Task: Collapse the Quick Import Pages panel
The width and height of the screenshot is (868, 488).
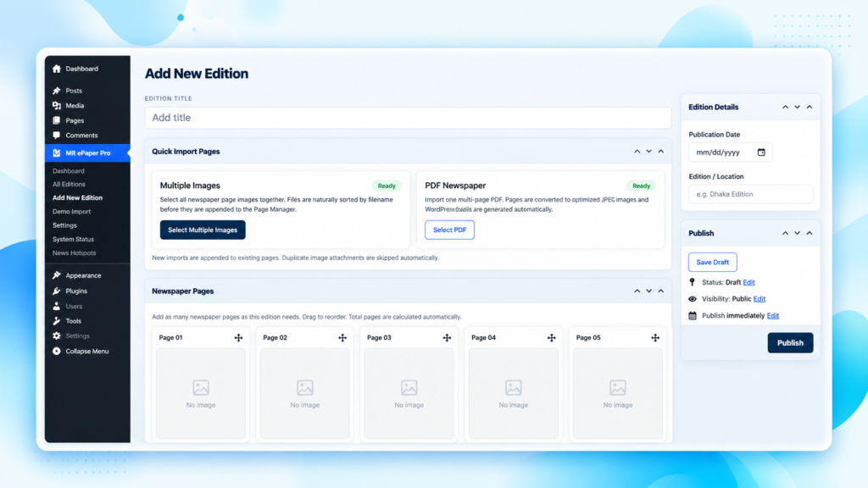Action: coord(661,152)
